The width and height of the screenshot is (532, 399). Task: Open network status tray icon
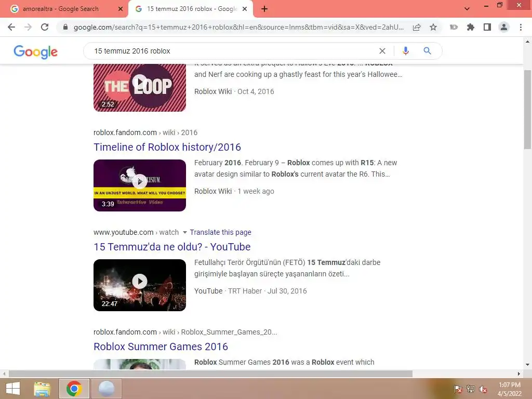point(471,389)
